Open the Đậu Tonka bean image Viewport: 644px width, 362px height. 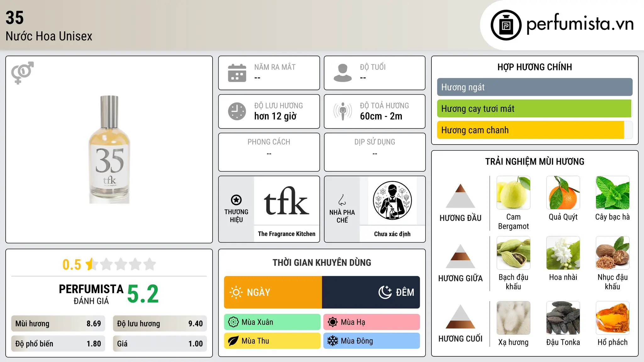pos(563,318)
